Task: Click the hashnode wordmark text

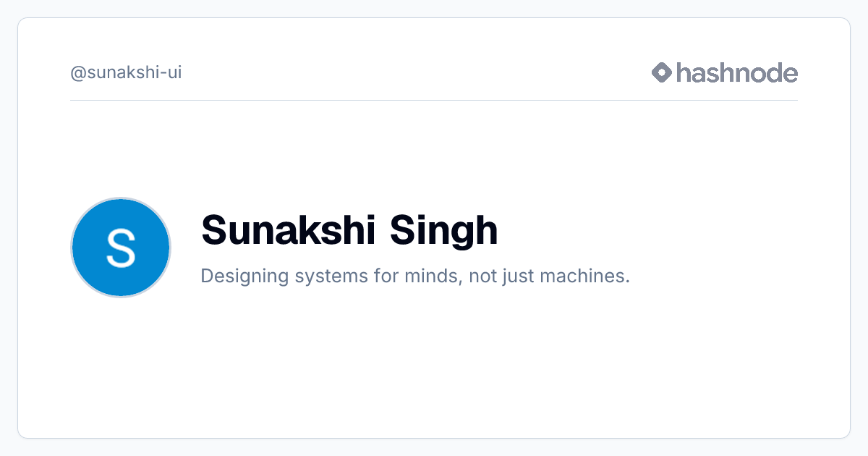Action: coord(737,72)
